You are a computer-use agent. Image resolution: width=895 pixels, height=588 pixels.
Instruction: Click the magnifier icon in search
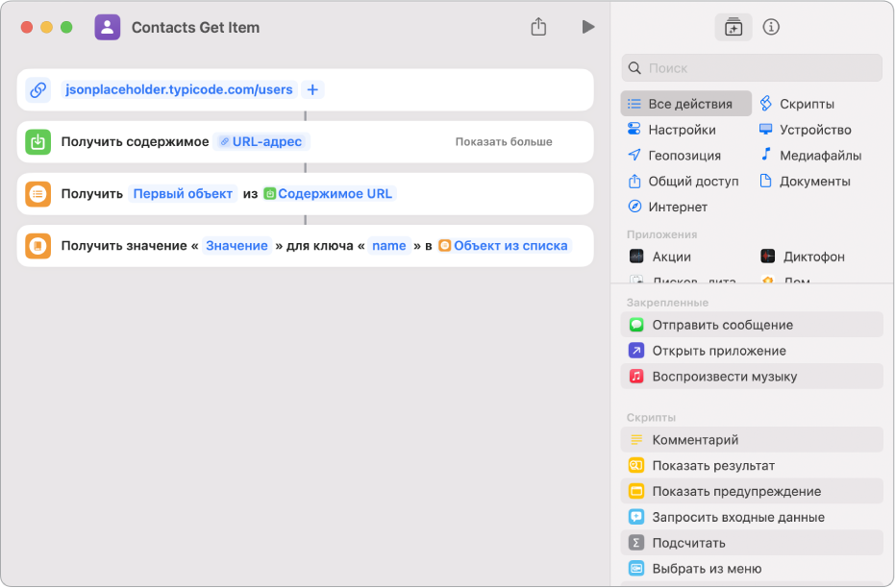[x=634, y=68]
